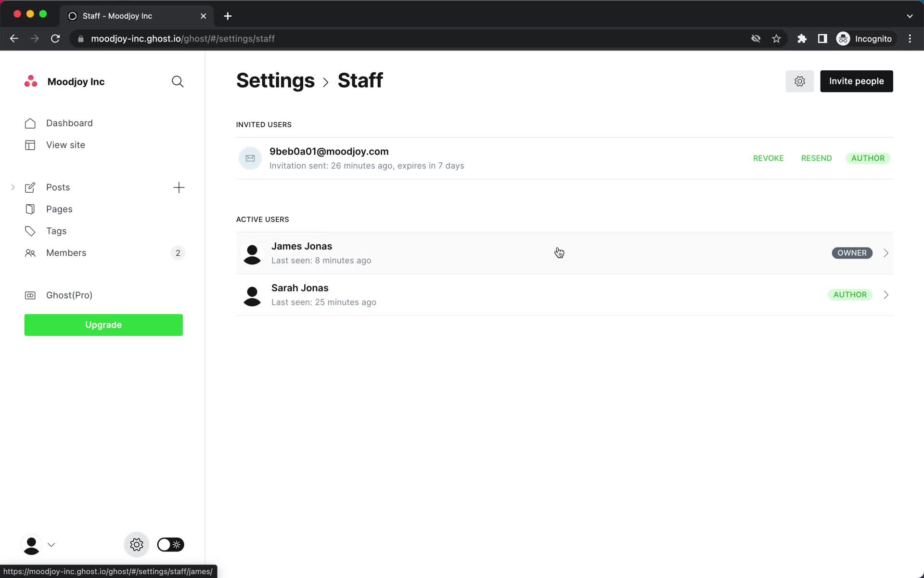Click Invite people button
The width and height of the screenshot is (924, 578).
(x=856, y=81)
